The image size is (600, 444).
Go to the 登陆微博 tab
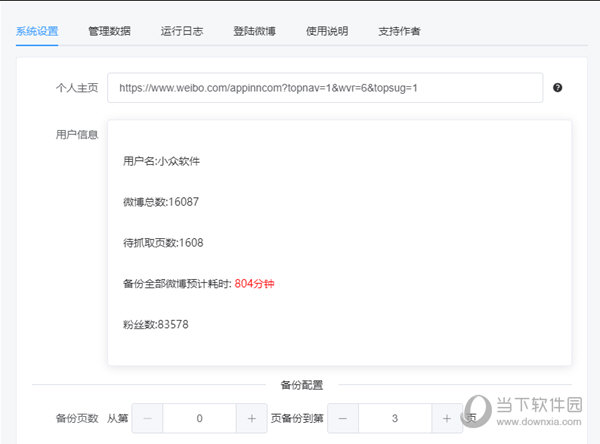point(254,31)
